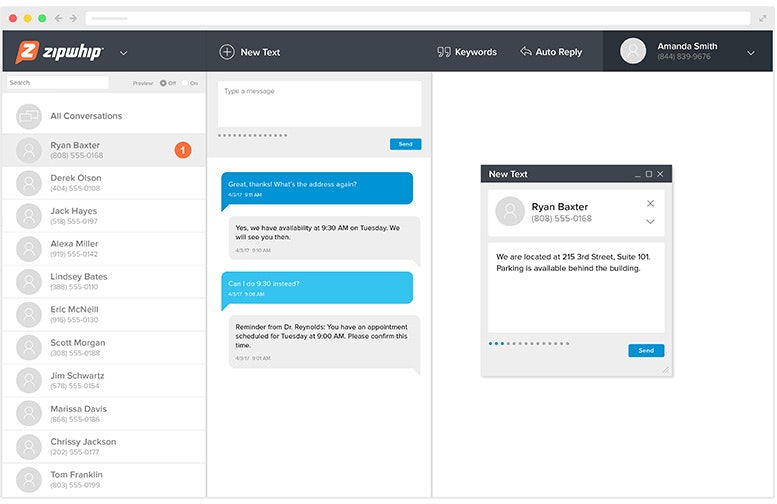This screenshot has height=504, width=777.
Task: Click the All Conversations group icon
Action: click(x=29, y=116)
